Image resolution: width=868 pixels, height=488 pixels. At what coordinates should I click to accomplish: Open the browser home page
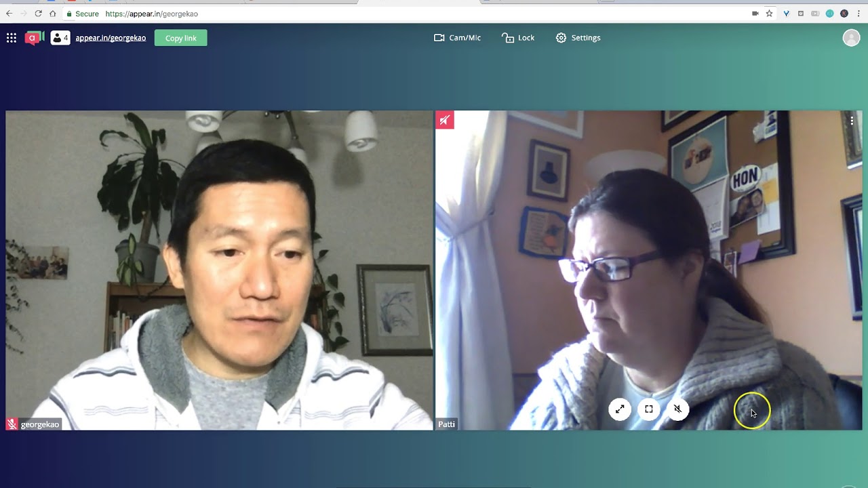[x=52, y=14]
